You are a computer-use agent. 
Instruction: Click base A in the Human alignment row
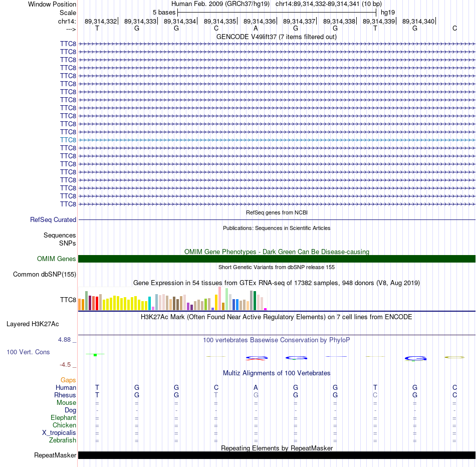pos(256,387)
